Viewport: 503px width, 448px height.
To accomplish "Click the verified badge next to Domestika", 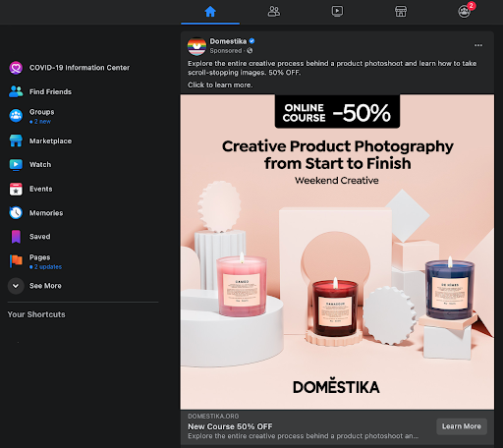I will pyautogui.click(x=251, y=41).
